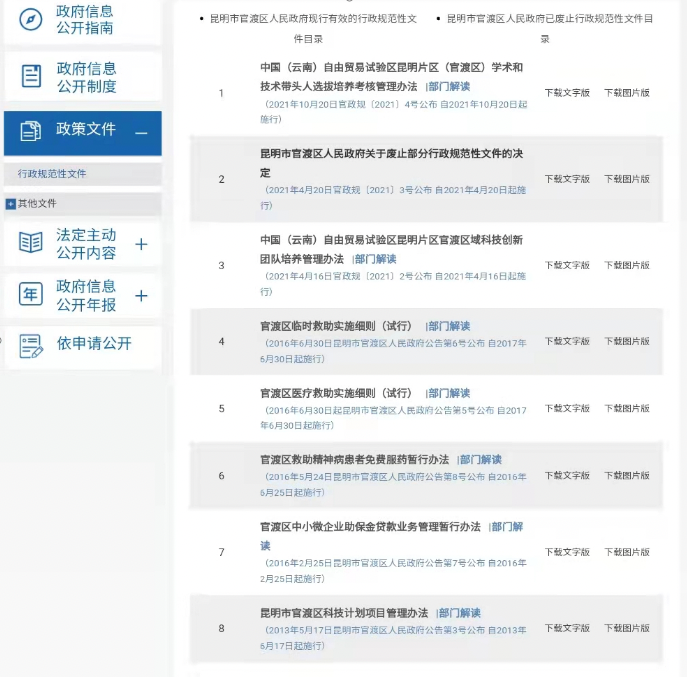The height and width of the screenshot is (677, 687).
Task: Download 图片版 for item 2 废止决定
Action: pos(627,179)
